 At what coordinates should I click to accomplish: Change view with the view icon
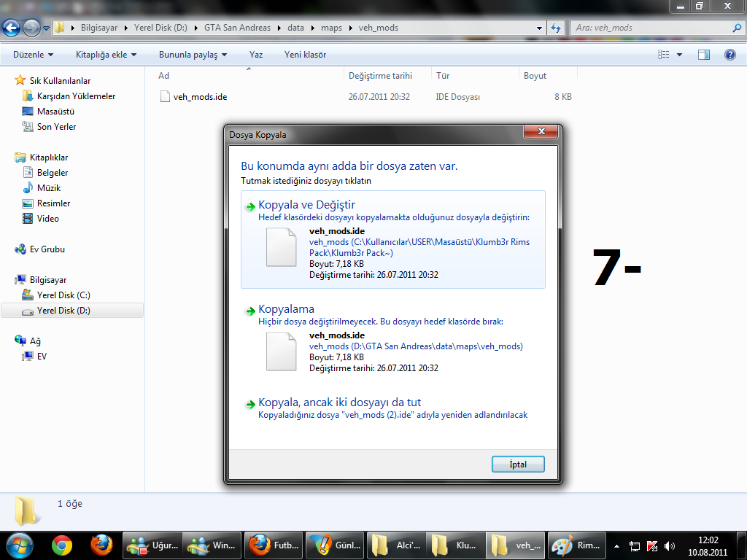(x=663, y=55)
